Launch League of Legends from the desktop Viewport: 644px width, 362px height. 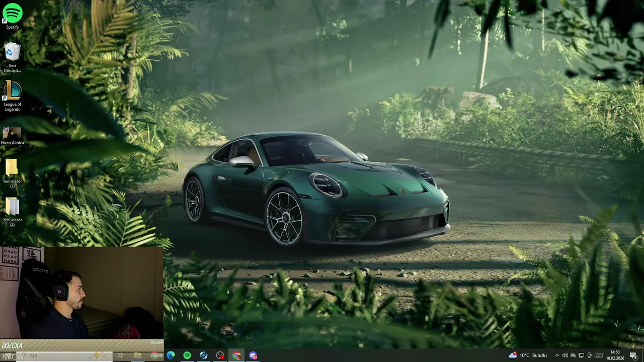click(12, 96)
